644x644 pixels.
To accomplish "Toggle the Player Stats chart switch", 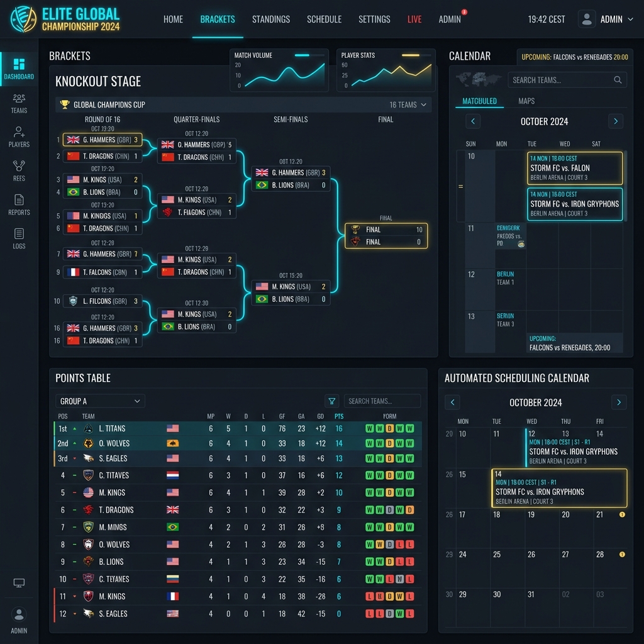I will point(416,55).
